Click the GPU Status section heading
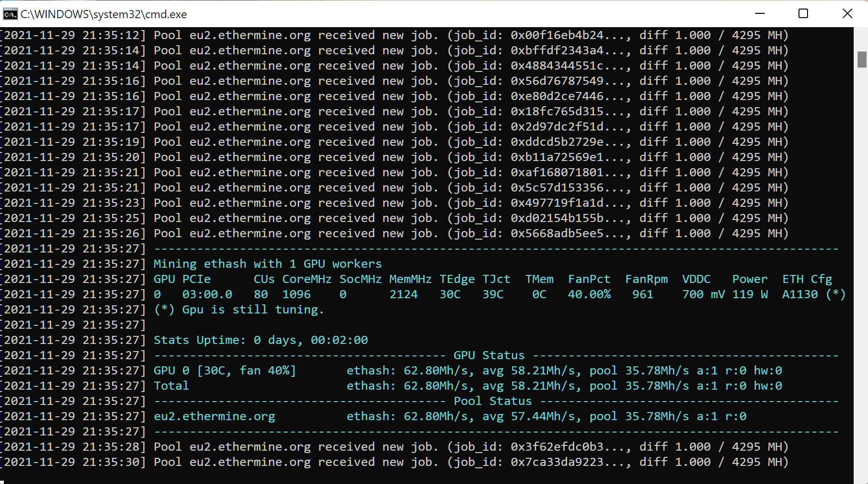 pos(489,355)
